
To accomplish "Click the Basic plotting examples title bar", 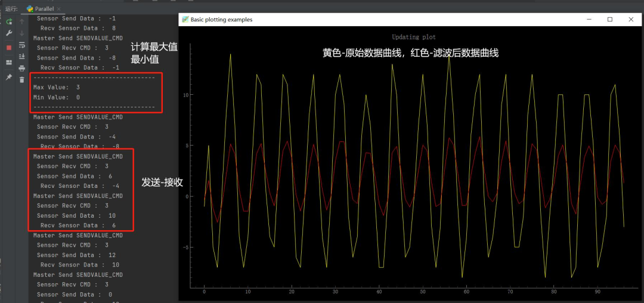I will pos(388,20).
